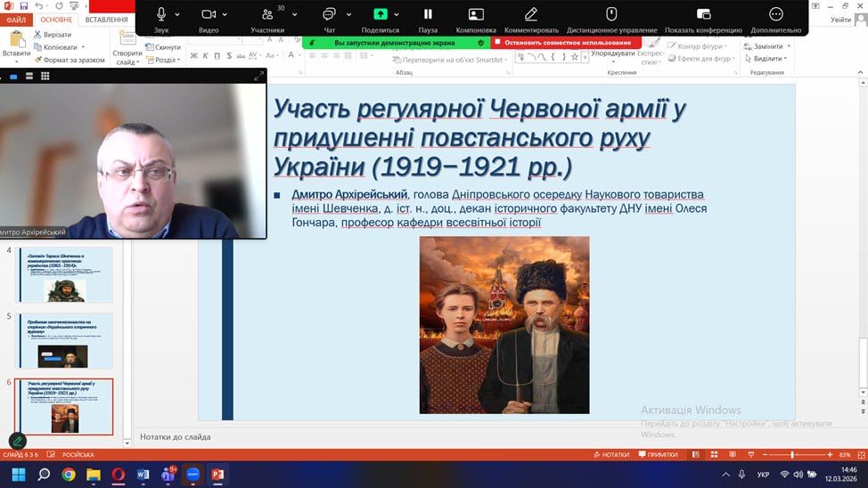Image resolution: width=868 pixels, height=488 pixels.
Task: Adjust the zoom slider in status bar
Action: pyautogui.click(x=792, y=455)
